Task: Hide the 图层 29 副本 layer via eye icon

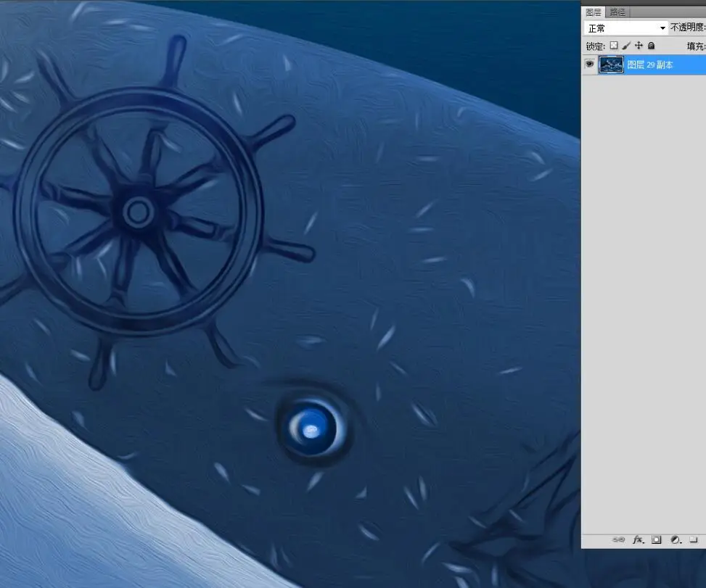Action: (x=589, y=65)
